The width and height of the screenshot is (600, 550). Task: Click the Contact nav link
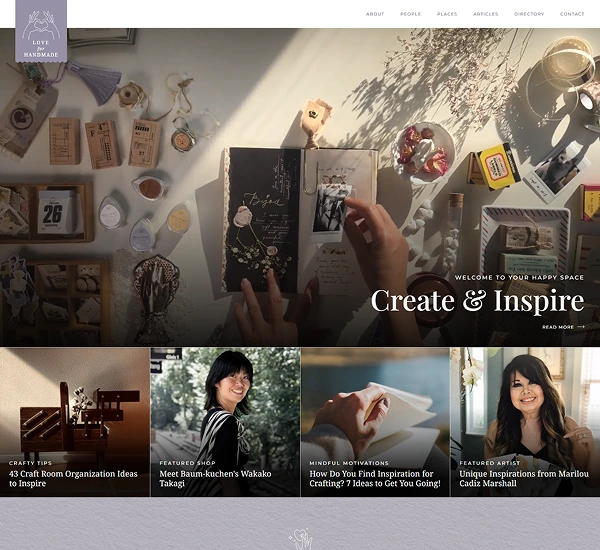pos(572,14)
